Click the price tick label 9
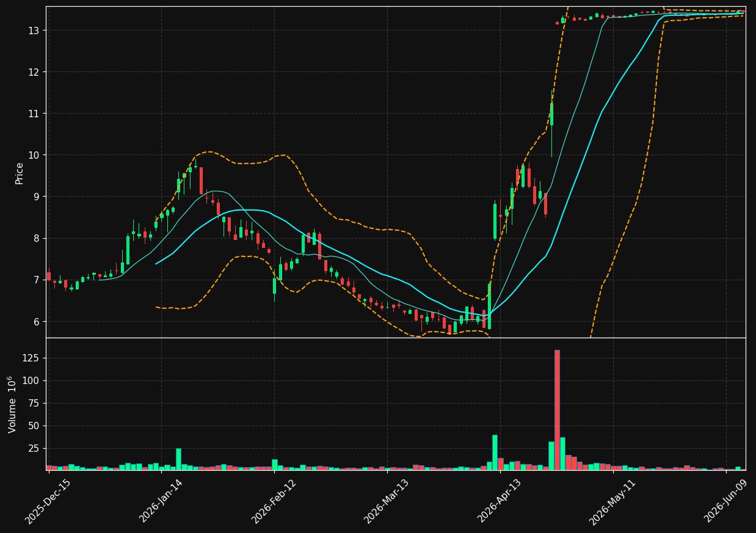 tap(37, 197)
